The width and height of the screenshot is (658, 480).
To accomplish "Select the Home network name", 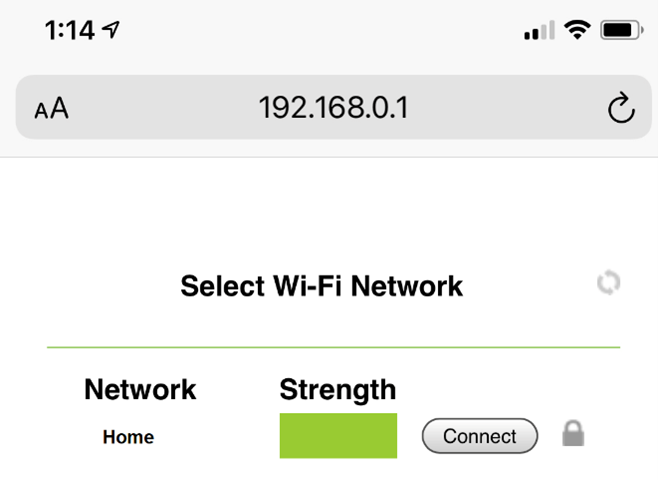I will [x=128, y=437].
